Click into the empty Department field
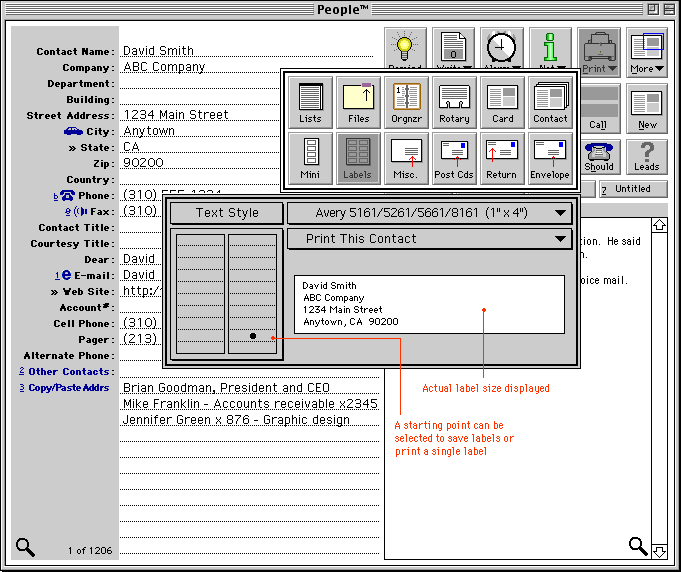Viewport: 681px width, 572px height. tap(248, 84)
